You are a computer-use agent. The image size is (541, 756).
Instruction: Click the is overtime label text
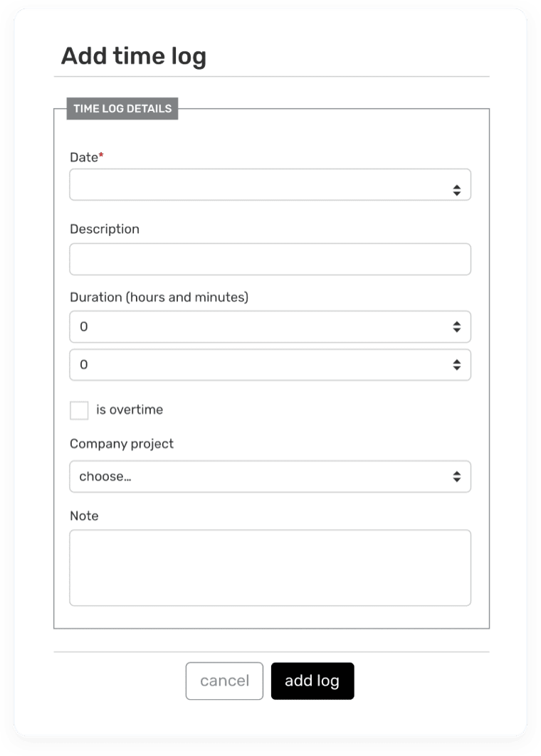click(131, 410)
